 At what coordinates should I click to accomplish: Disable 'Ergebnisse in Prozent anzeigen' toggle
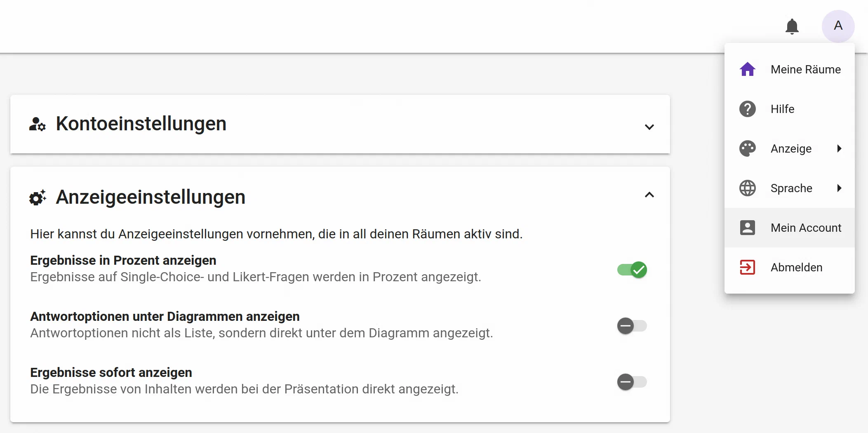[x=632, y=270]
